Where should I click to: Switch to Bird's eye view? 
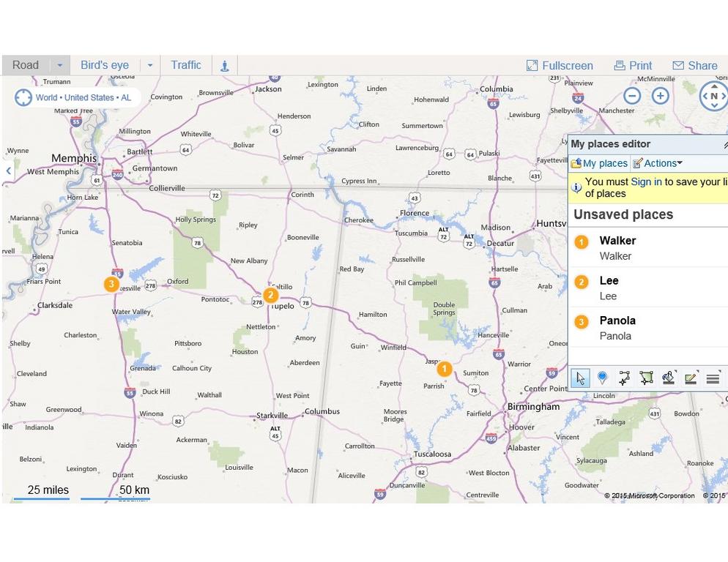[105, 65]
